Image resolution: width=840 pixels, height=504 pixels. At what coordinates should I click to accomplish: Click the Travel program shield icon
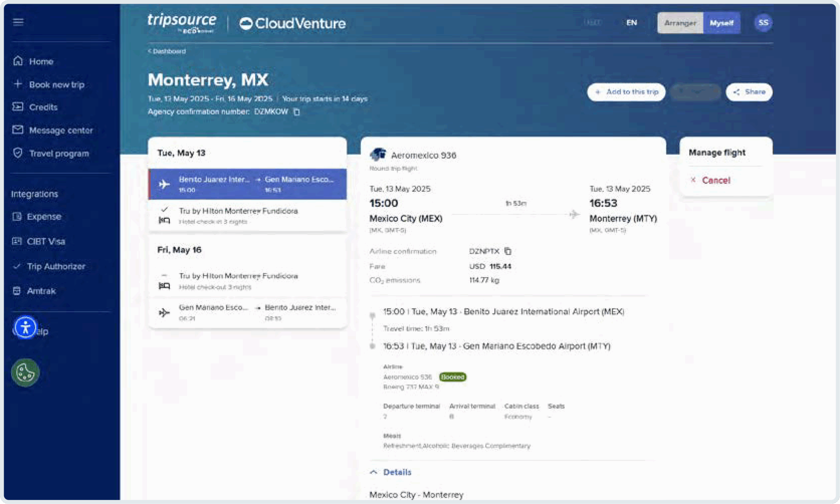point(18,153)
